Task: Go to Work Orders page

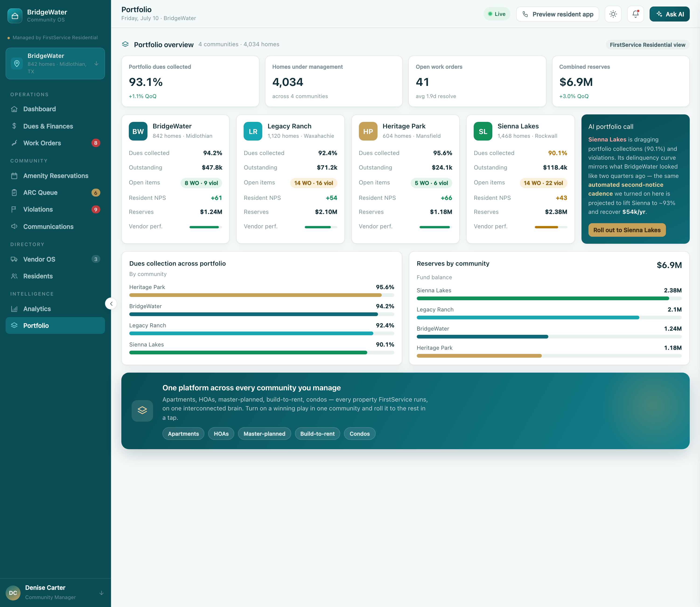Action: point(55,143)
